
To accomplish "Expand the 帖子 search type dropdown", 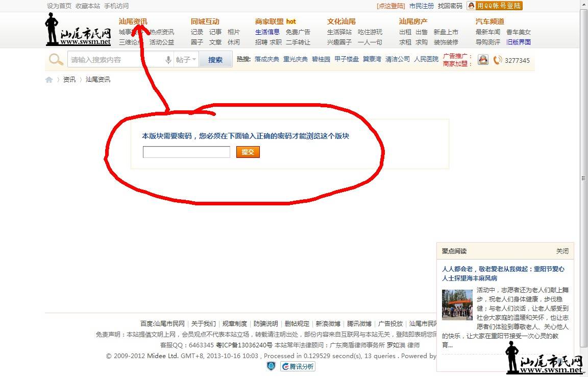I will (x=186, y=60).
